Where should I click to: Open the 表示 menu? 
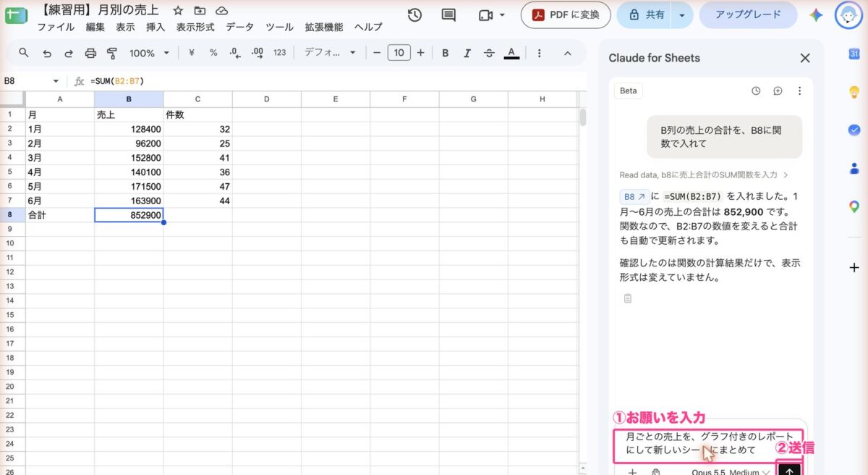point(125,27)
